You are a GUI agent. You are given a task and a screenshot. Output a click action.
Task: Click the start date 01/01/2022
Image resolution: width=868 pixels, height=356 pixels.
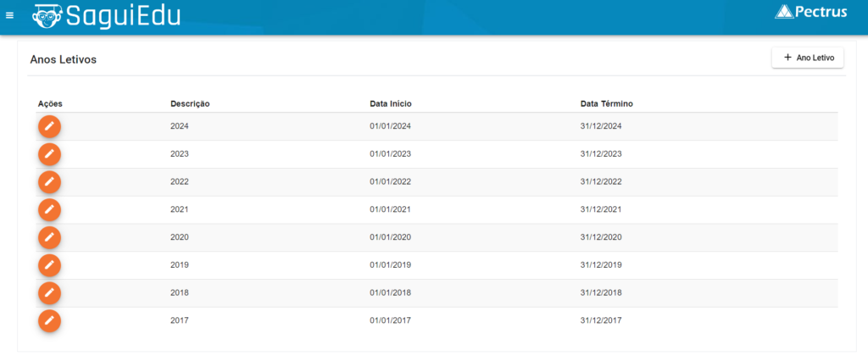(390, 182)
